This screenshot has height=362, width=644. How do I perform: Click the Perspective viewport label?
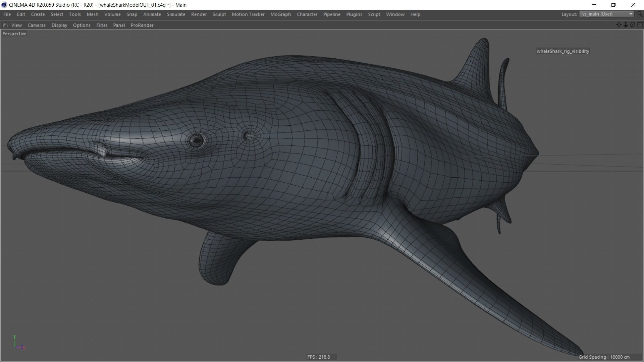pyautogui.click(x=14, y=34)
